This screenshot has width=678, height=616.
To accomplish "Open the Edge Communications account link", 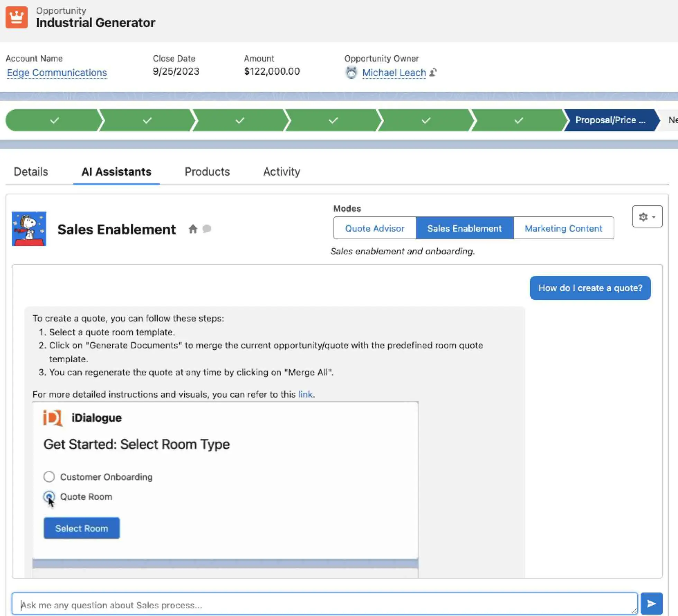I will point(57,73).
